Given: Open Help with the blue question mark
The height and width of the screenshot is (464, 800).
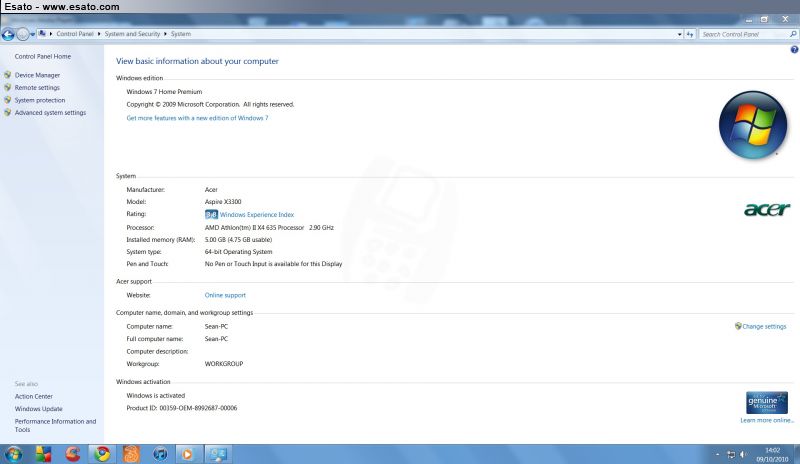Looking at the screenshot, I should click(x=794, y=50).
